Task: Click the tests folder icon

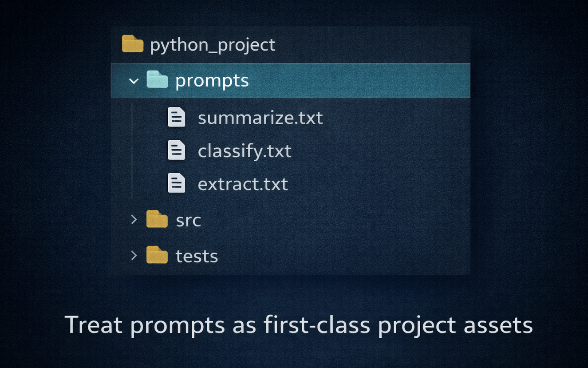Action: (x=157, y=255)
